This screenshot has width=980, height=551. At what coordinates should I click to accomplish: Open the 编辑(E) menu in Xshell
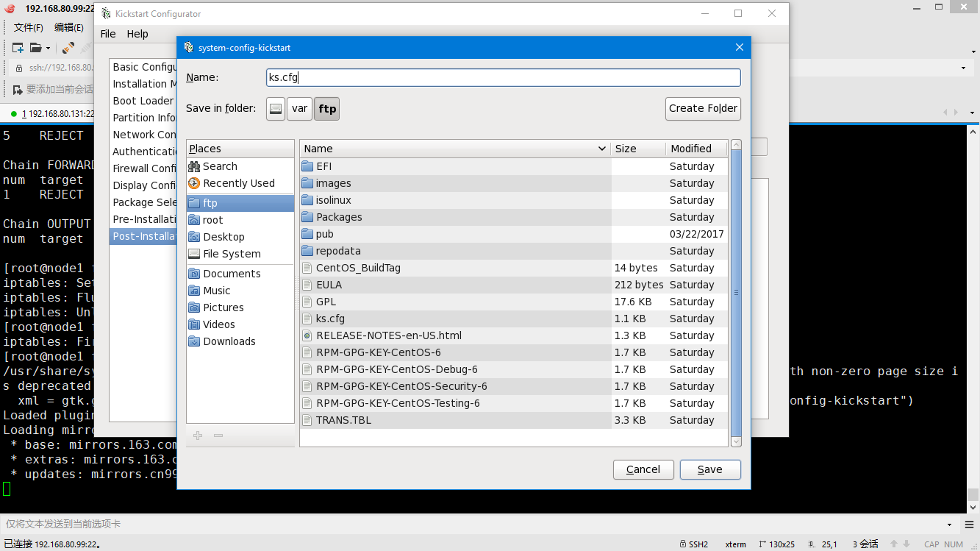click(69, 28)
